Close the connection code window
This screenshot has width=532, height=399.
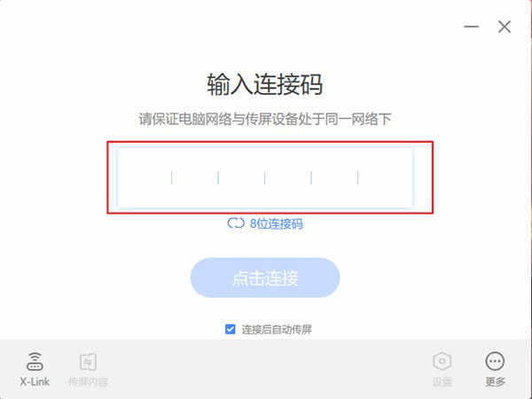point(505,27)
